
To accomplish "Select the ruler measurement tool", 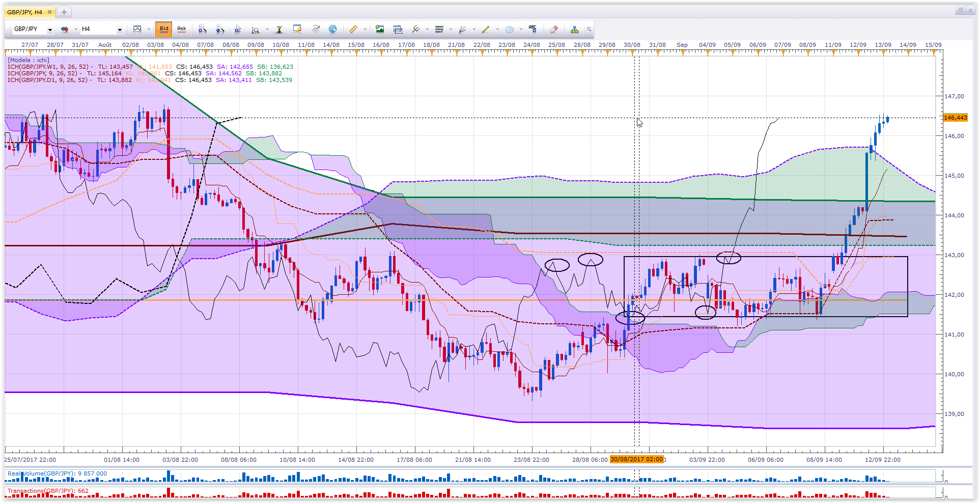I will click(x=353, y=30).
